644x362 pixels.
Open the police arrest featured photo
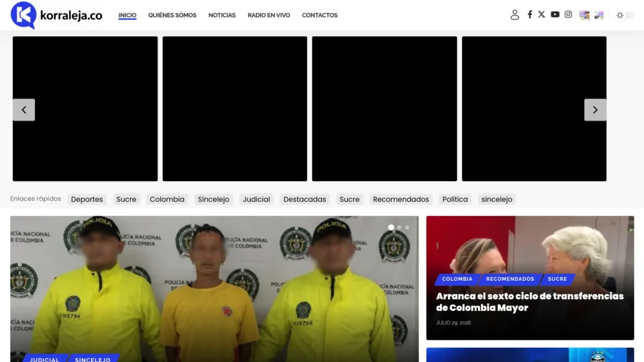[x=215, y=289]
